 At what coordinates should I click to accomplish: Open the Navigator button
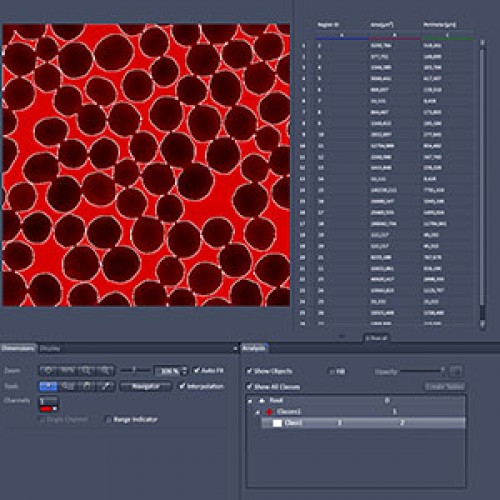point(146,386)
